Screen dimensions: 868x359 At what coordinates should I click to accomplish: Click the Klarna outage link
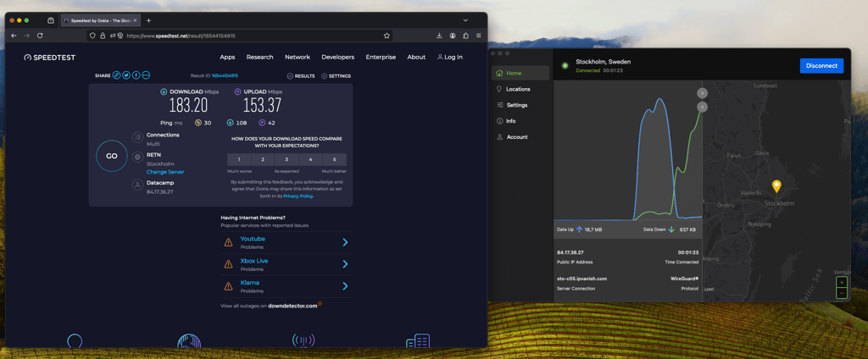(249, 283)
